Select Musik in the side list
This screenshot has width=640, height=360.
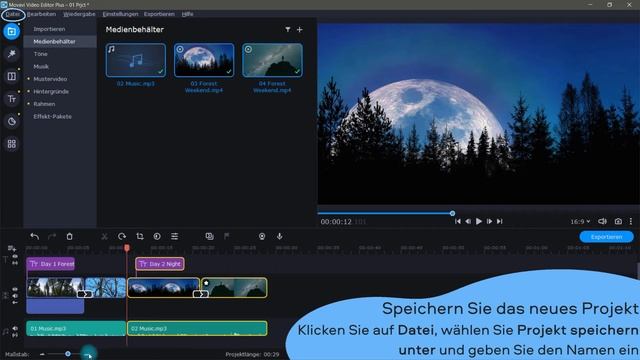coord(41,67)
